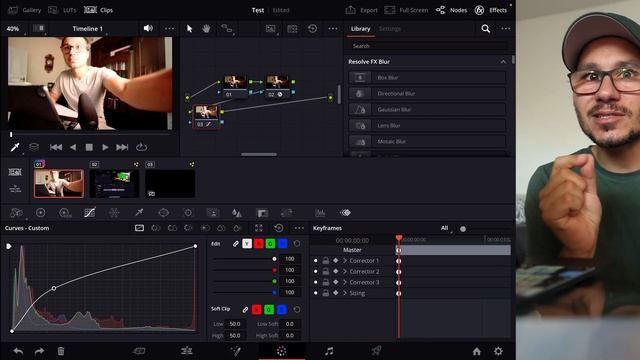Reset all curves
This screenshot has width=640, height=360.
pyautogui.click(x=279, y=228)
